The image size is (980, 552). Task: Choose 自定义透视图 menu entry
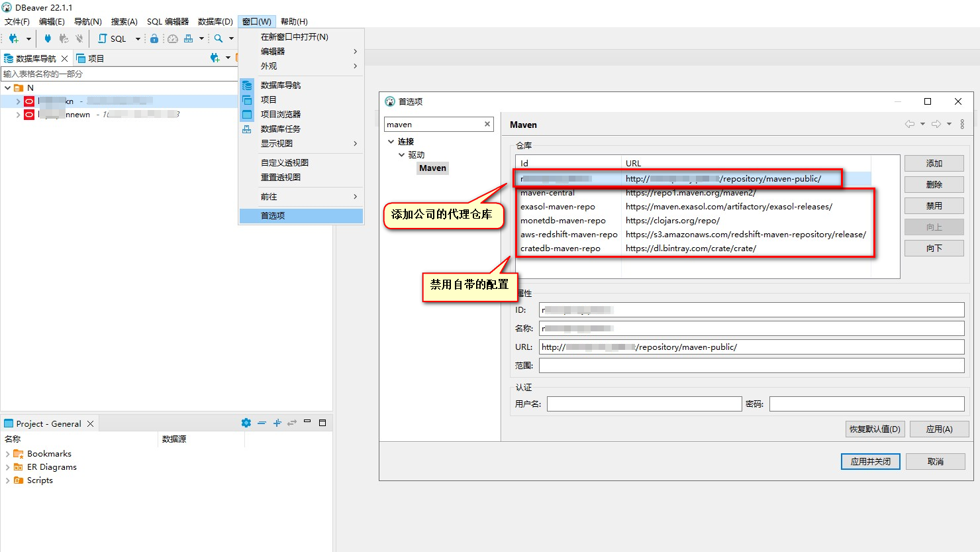point(301,162)
